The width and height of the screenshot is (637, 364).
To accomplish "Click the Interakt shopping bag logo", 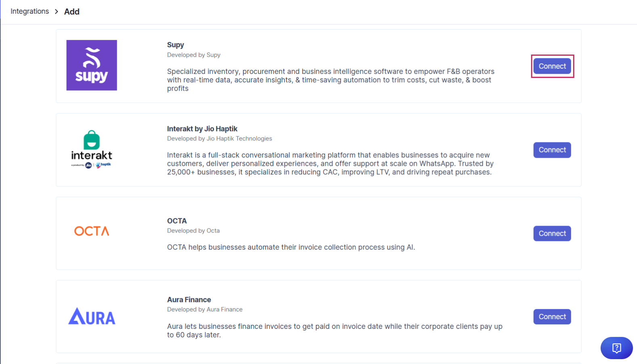I will 92,149.
